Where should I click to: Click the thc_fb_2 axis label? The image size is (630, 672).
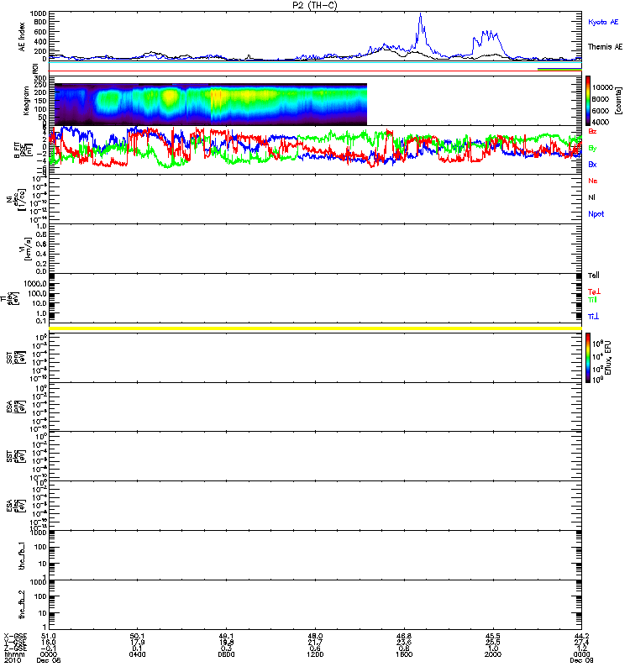(22, 605)
